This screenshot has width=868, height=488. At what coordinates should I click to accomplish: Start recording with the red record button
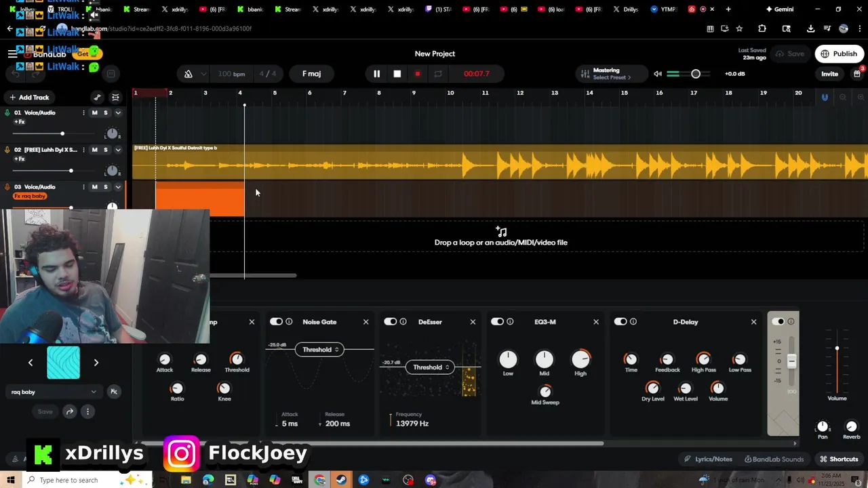tap(418, 74)
